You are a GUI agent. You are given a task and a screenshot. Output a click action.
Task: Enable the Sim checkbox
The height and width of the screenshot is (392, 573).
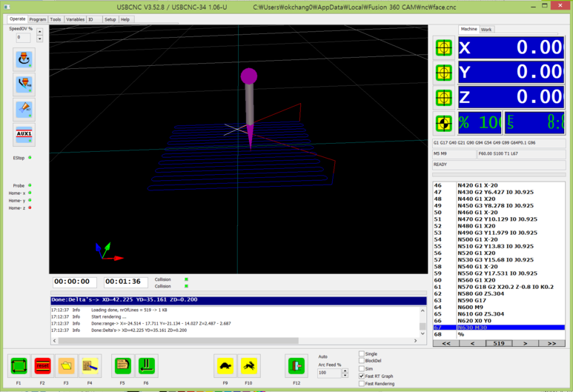(362, 368)
